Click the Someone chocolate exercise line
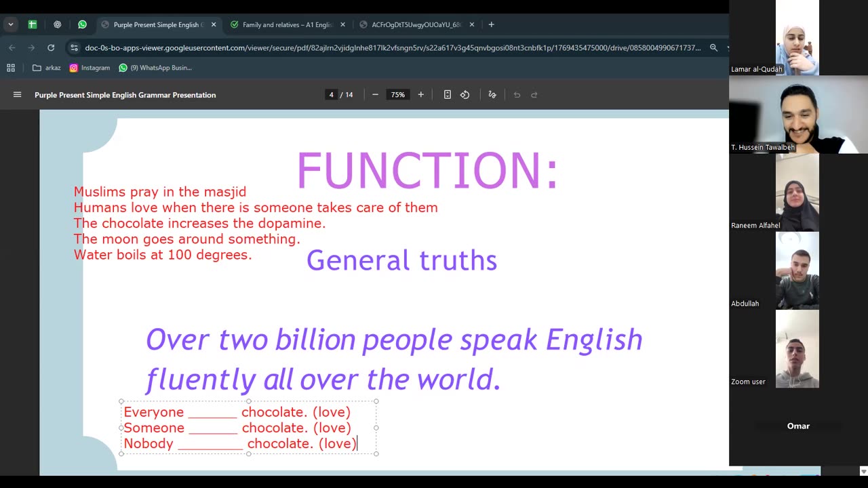This screenshot has width=868, height=488. coord(237,428)
